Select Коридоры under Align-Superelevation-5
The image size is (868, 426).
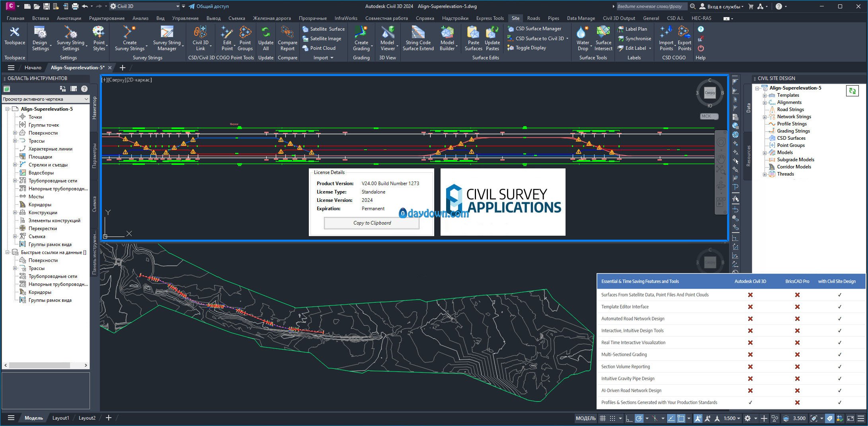click(x=40, y=205)
